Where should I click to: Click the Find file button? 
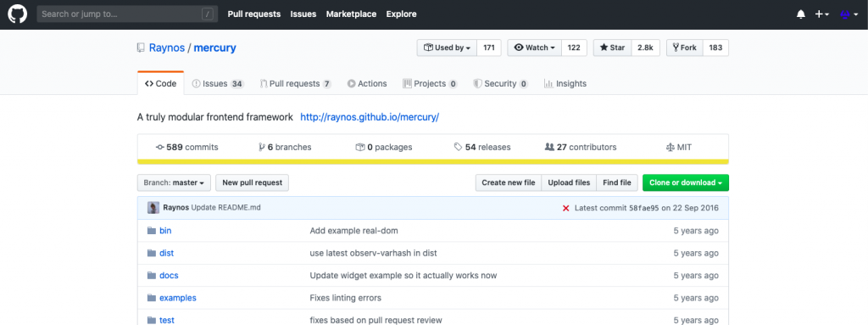tap(617, 182)
